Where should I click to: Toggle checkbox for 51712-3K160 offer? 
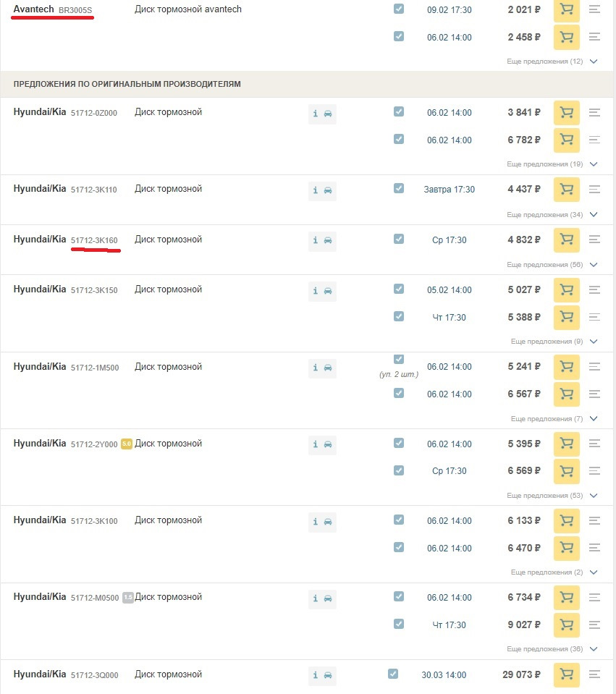pos(399,239)
